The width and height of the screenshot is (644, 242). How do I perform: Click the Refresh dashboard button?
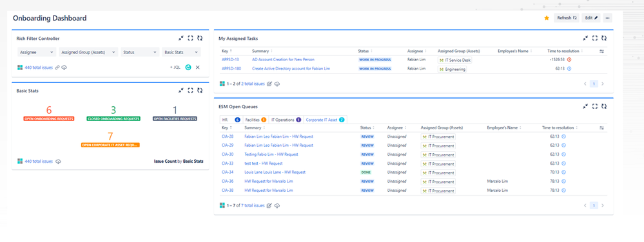(x=567, y=18)
